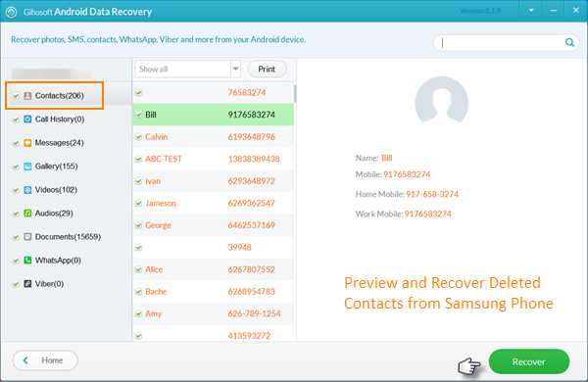Click the Viber category icon
588x382 pixels.
27,284
